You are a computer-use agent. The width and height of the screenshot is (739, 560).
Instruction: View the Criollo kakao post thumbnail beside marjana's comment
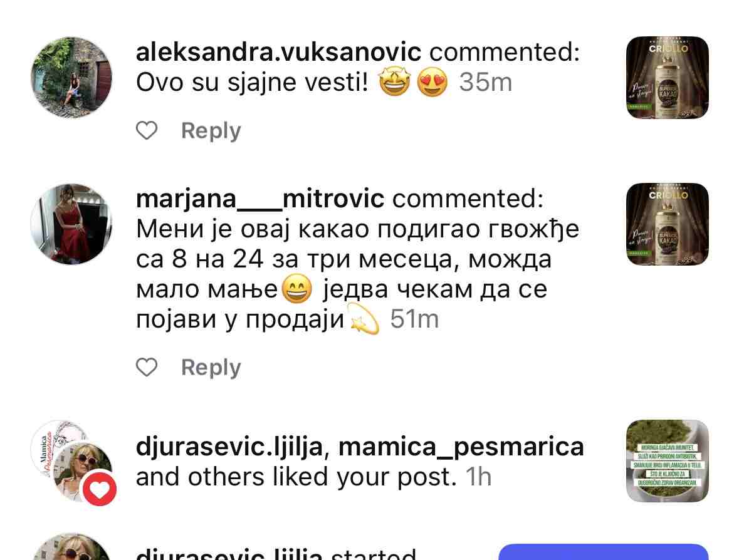[x=668, y=224]
